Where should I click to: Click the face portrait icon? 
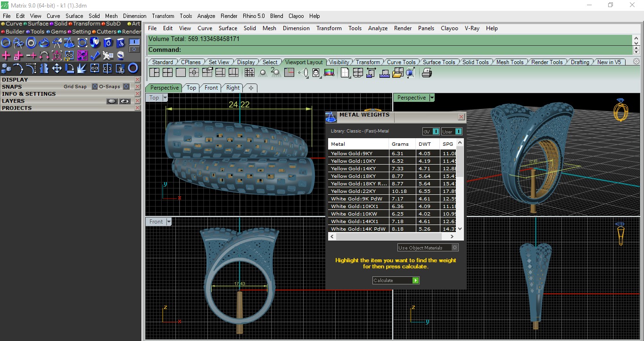(x=316, y=73)
